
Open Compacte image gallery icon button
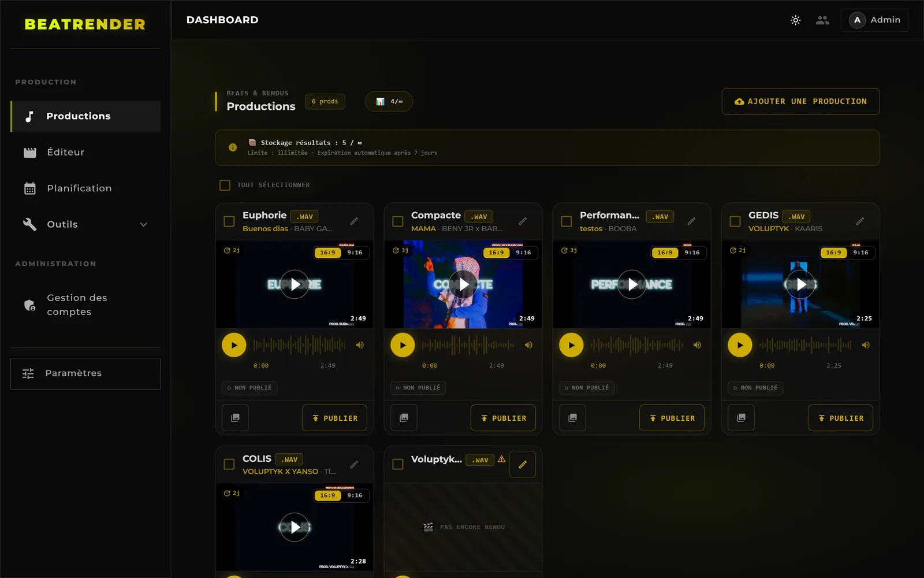404,418
